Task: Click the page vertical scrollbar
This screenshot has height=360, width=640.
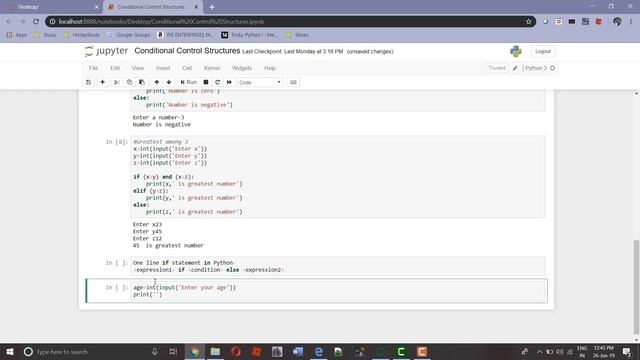Action: (636, 287)
